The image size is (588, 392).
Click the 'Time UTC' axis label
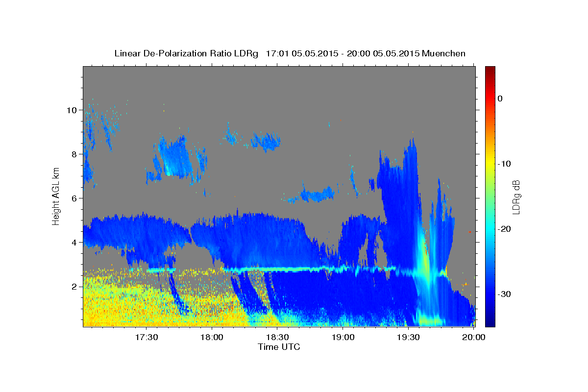279,347
